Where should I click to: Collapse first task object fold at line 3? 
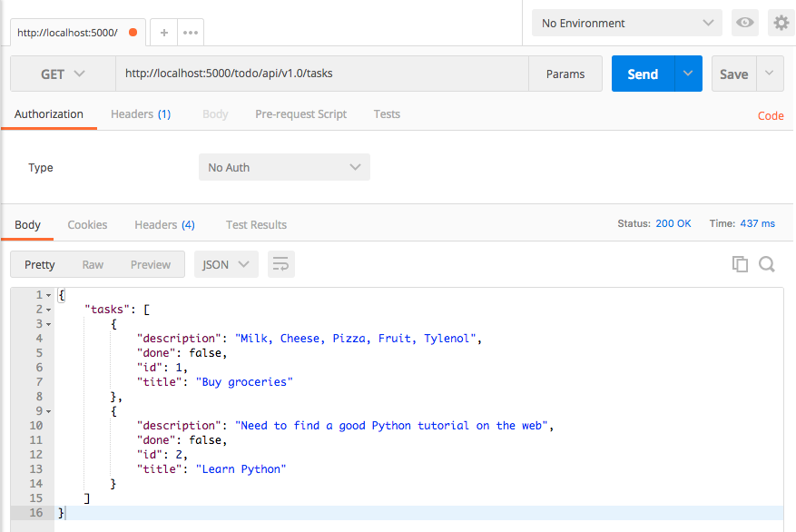[x=49, y=324]
